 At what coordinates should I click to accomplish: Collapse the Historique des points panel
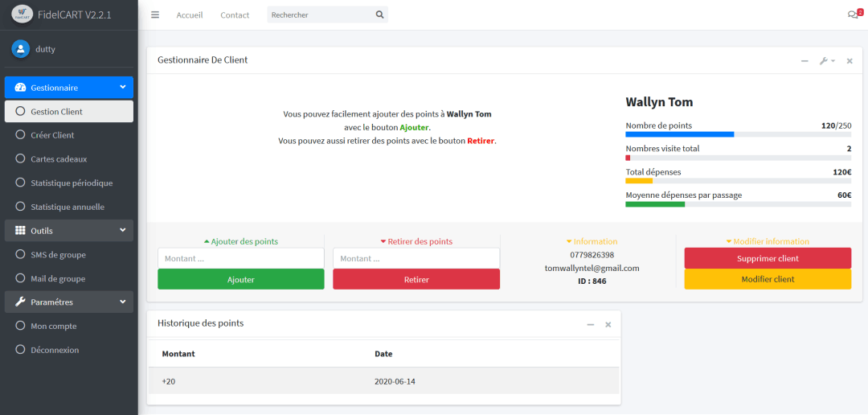(591, 324)
